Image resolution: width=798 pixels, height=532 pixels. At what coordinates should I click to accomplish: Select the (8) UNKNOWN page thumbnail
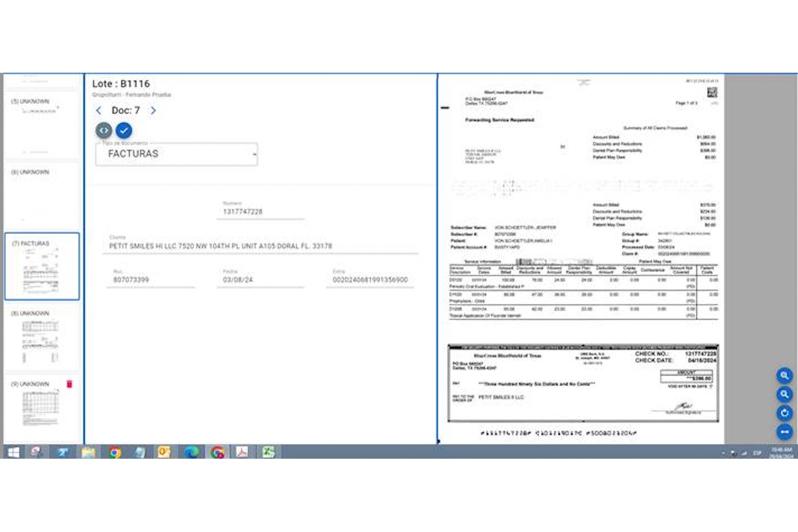coord(42,337)
